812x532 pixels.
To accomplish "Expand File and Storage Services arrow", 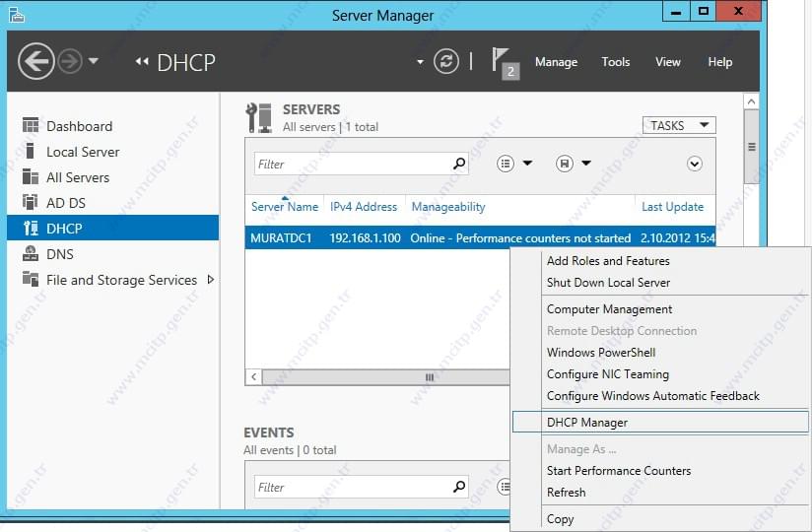I will click(x=211, y=280).
